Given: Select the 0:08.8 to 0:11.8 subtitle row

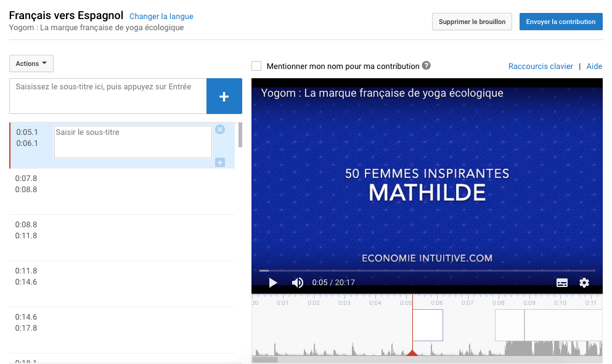Looking at the screenshot, I should 122,237.
